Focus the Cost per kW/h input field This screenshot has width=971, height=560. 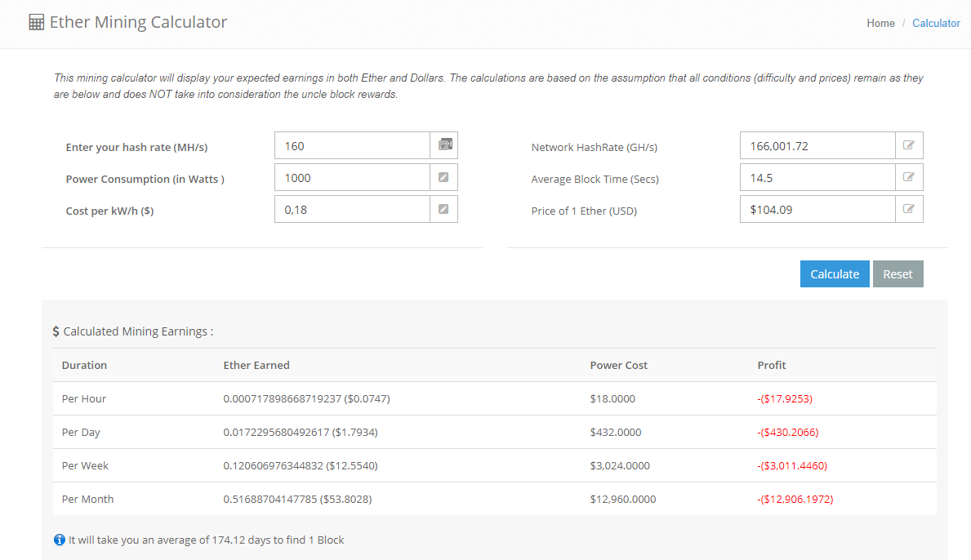(x=352, y=209)
